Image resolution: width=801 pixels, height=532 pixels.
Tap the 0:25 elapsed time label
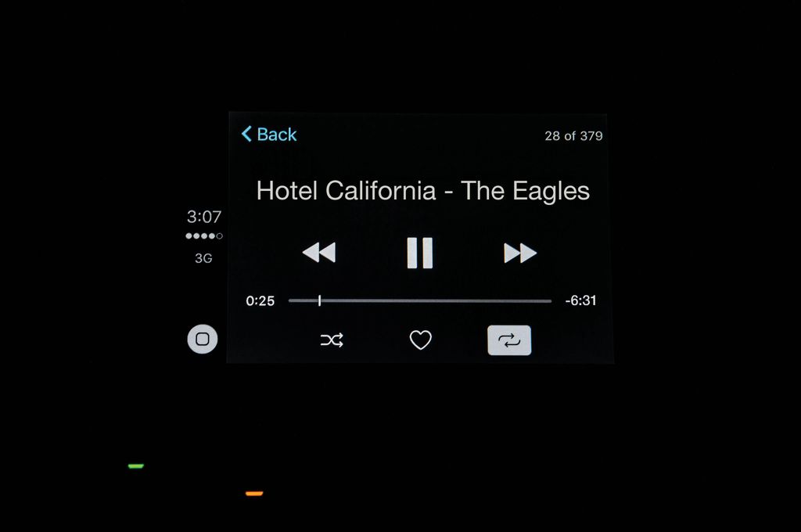(x=260, y=300)
